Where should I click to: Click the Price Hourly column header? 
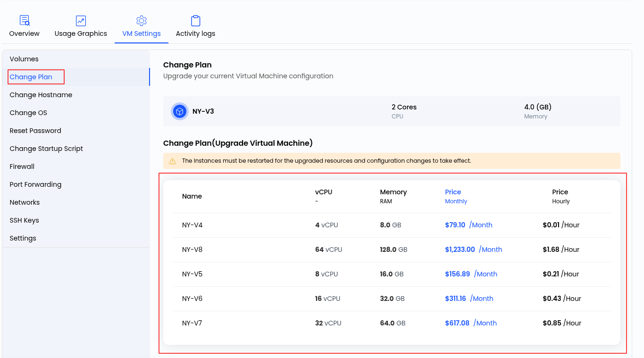click(560, 196)
